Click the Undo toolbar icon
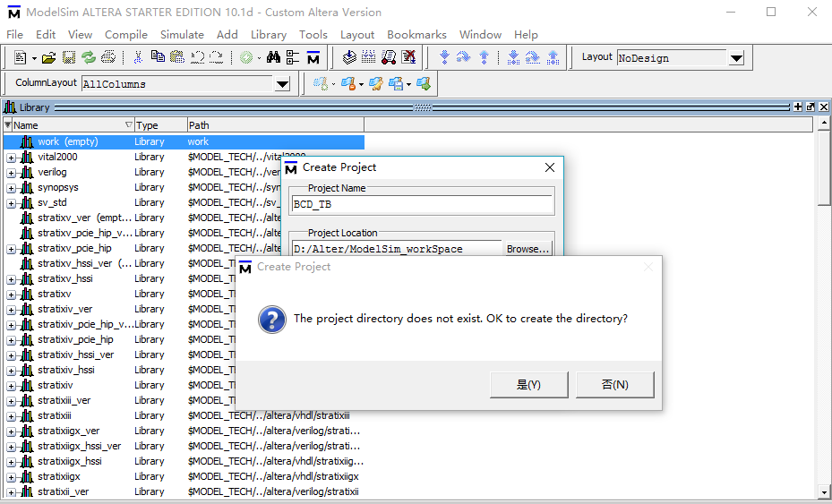Image resolution: width=832 pixels, height=504 pixels. point(197,57)
